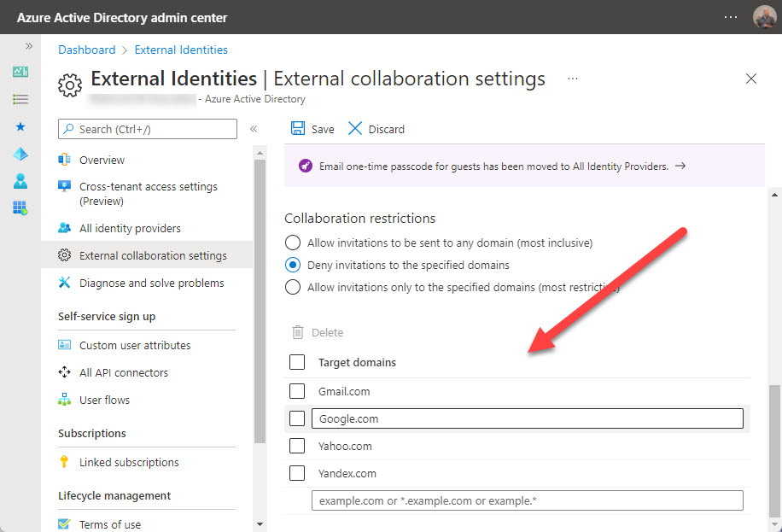Tick the Target domains select-all checkbox
This screenshot has height=532, width=782.
[x=297, y=362]
